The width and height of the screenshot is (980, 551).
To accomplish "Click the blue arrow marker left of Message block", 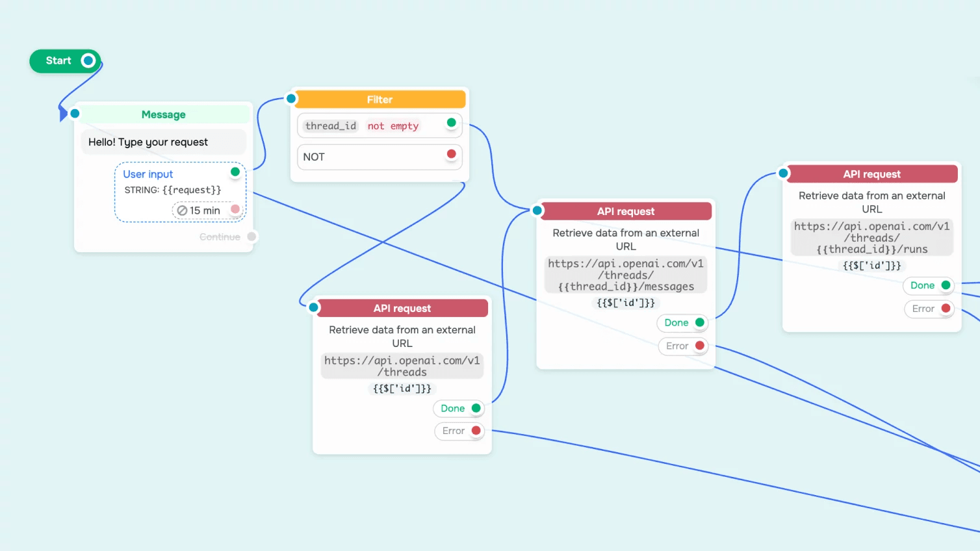I will click(x=63, y=114).
